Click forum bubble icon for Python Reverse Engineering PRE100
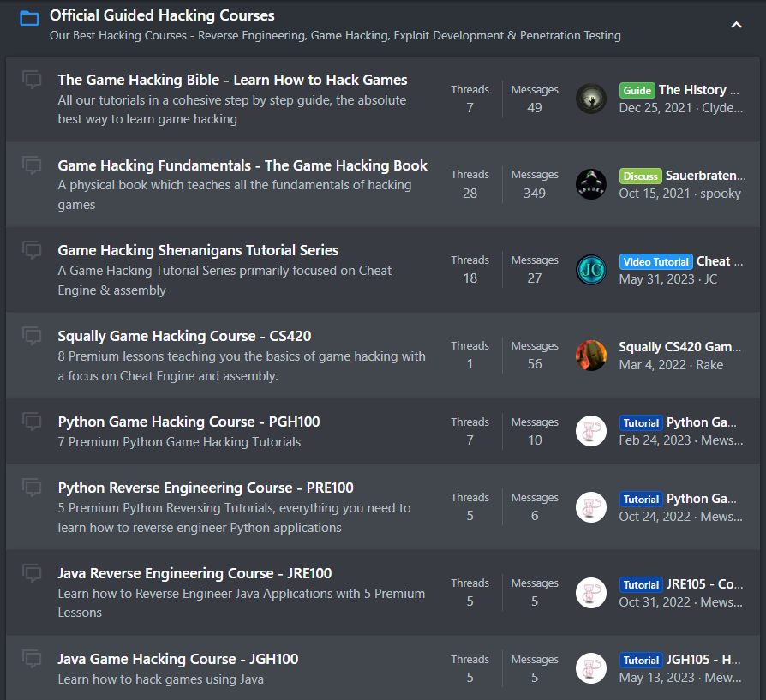Screen dimensions: 766x700 (x=32, y=488)
